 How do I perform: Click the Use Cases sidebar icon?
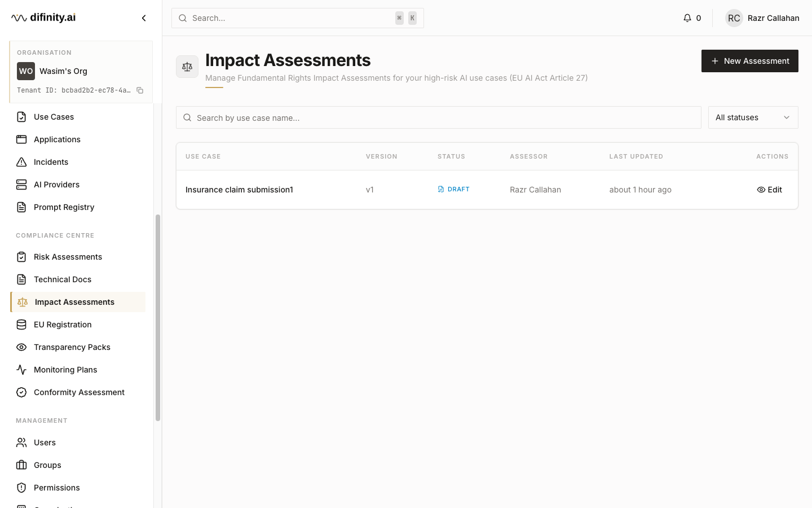point(21,117)
